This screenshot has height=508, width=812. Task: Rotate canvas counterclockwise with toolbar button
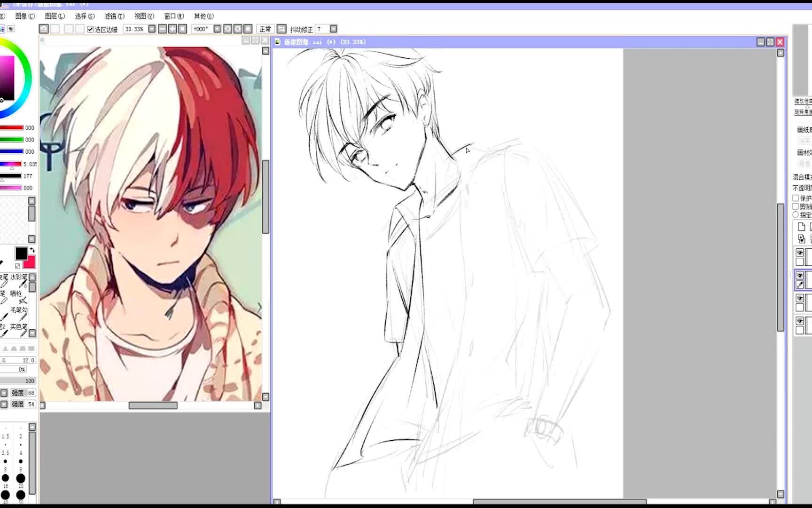pos(227,29)
